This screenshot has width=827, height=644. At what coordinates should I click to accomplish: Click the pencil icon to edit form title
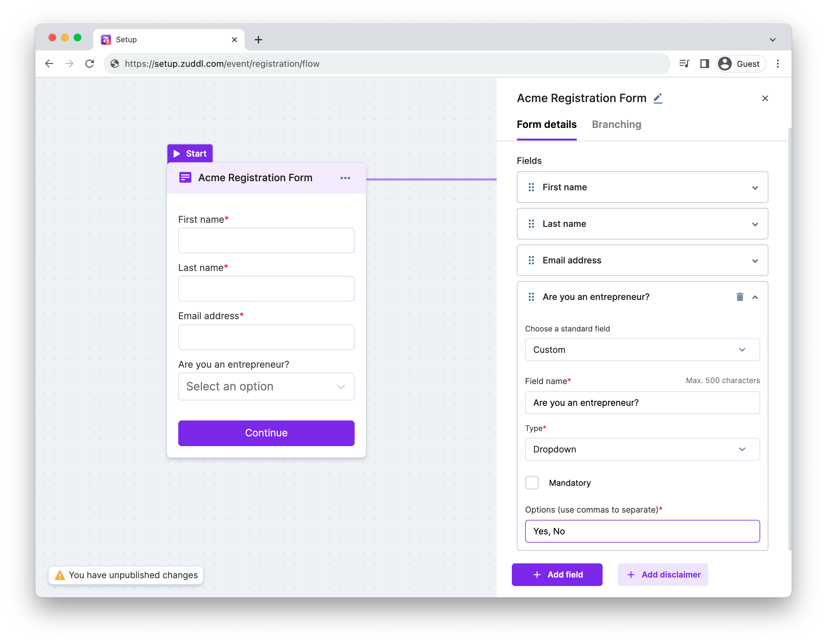pos(658,98)
